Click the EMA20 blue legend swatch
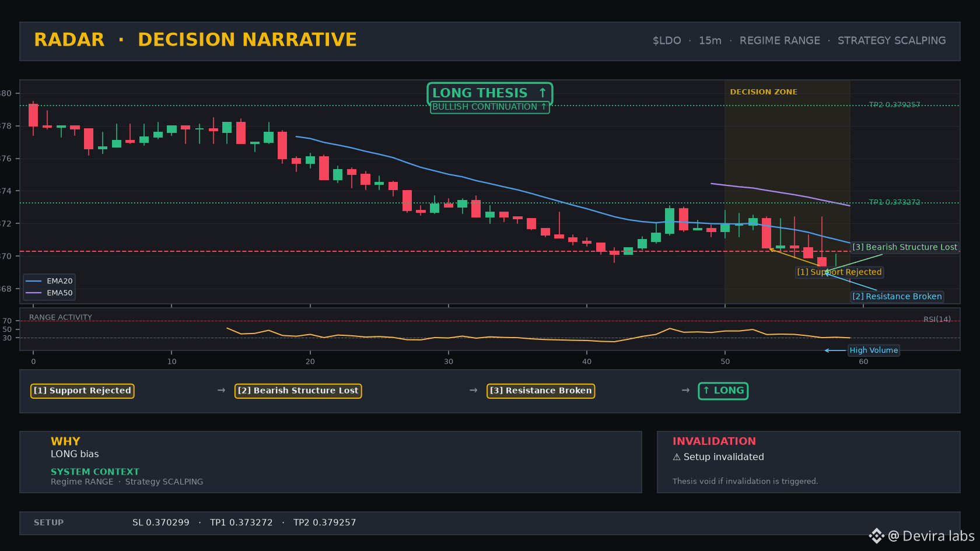The image size is (980, 551). click(x=34, y=281)
